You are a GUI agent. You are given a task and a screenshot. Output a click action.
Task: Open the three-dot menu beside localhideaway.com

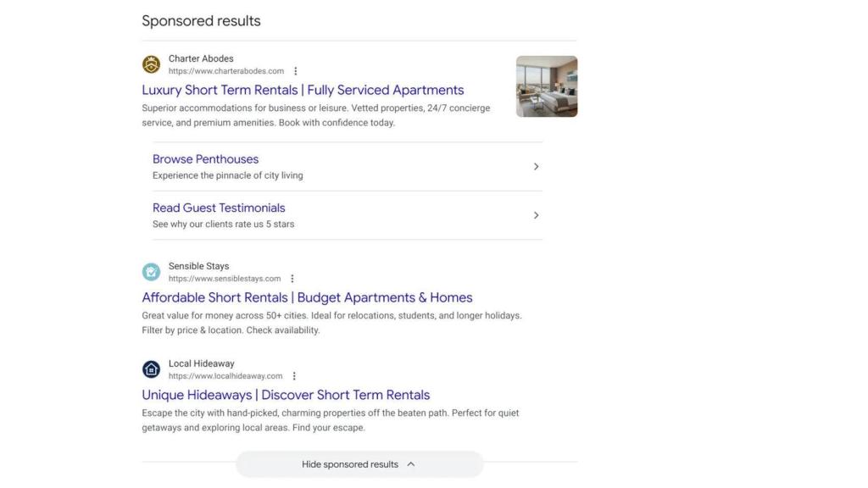click(x=294, y=375)
